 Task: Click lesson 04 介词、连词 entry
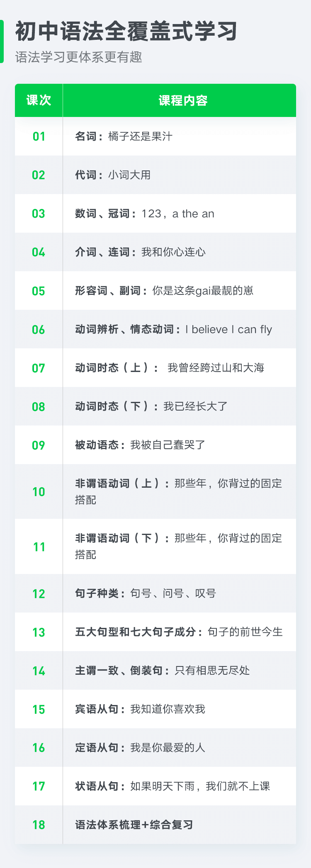click(155, 252)
